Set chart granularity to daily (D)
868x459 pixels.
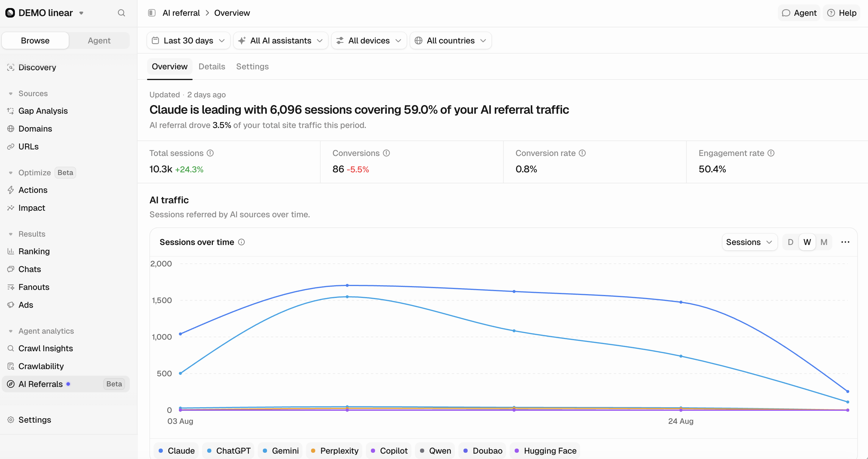(791, 242)
